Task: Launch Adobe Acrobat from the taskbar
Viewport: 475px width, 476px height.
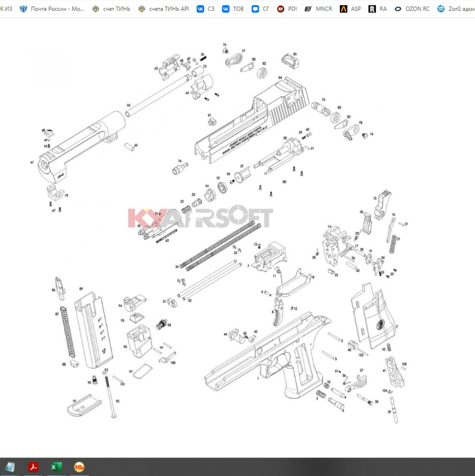Action: tap(33, 466)
